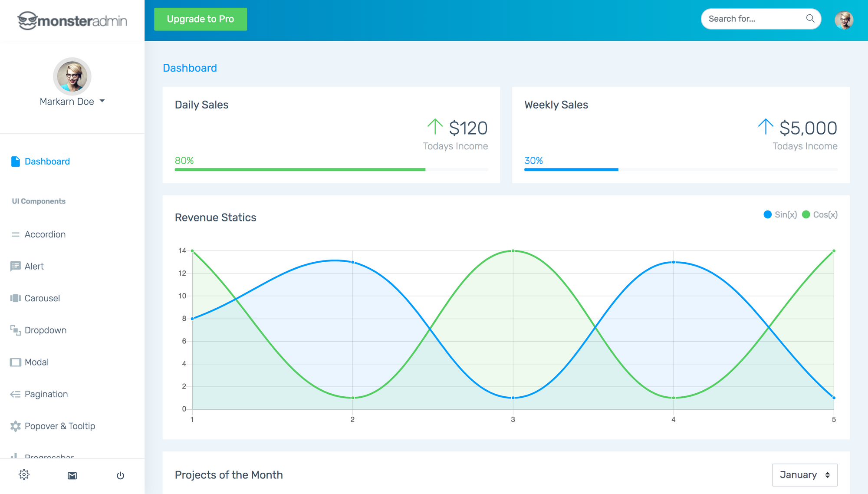Click the 30% label in Weekly Sales
The image size is (868, 494).
pyautogui.click(x=533, y=161)
